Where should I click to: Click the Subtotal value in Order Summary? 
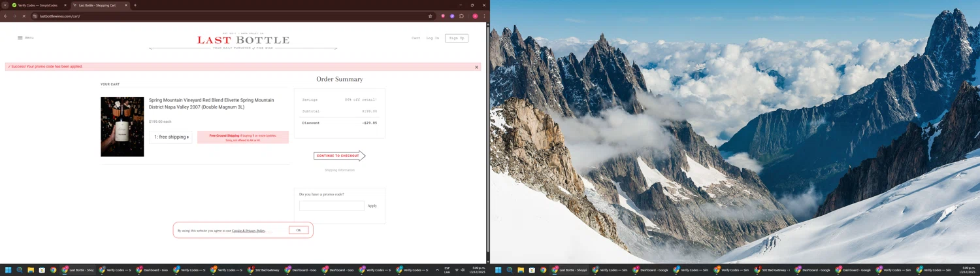(370, 111)
